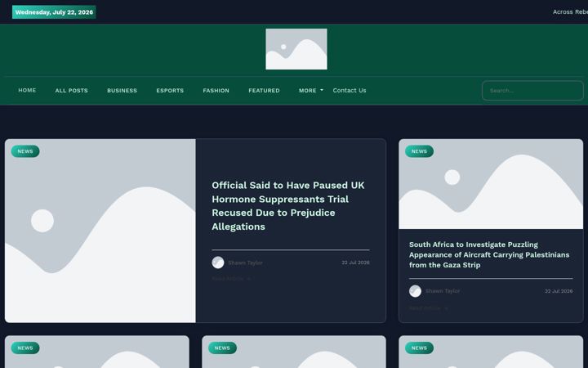This screenshot has width=588, height=368.
Task: Open the Featured category
Action: click(x=264, y=91)
